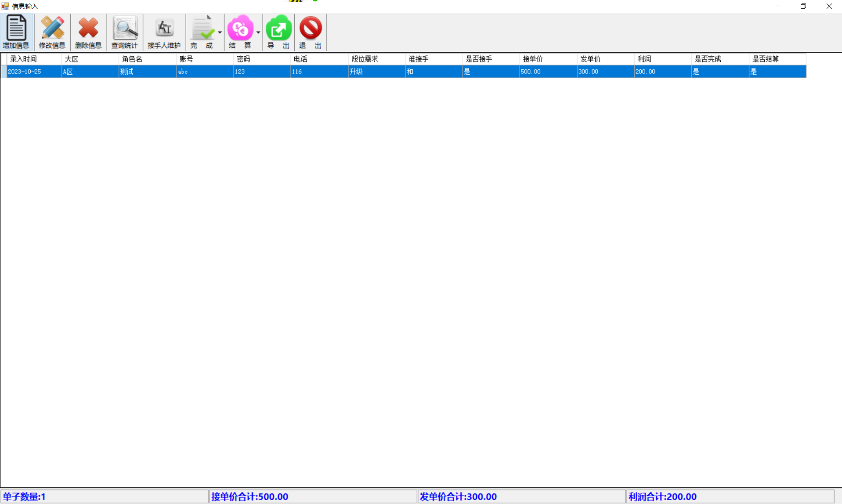The height and width of the screenshot is (504, 842).
Task: Click the 300.00 dispatch price cell
Action: point(606,72)
